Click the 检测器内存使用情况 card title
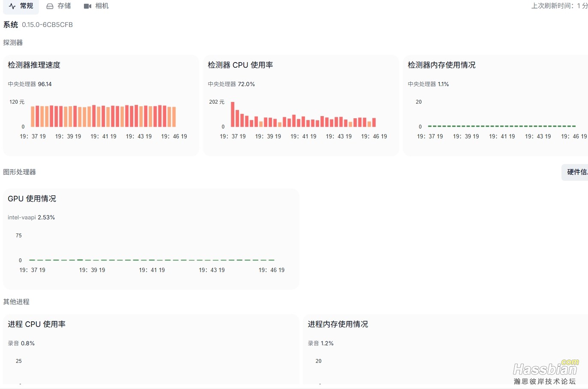 tap(442, 65)
